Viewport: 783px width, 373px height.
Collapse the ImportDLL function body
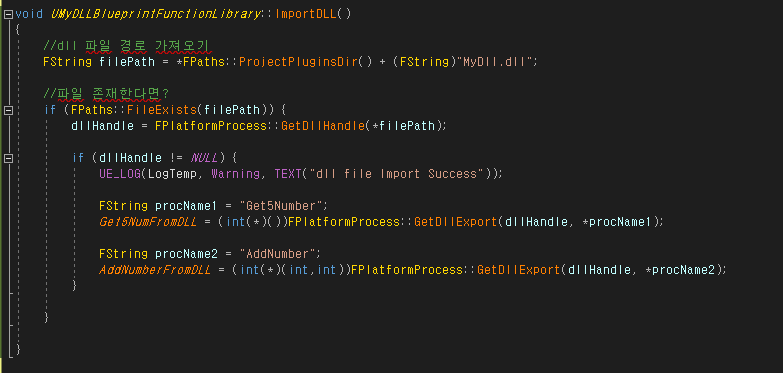[8, 14]
